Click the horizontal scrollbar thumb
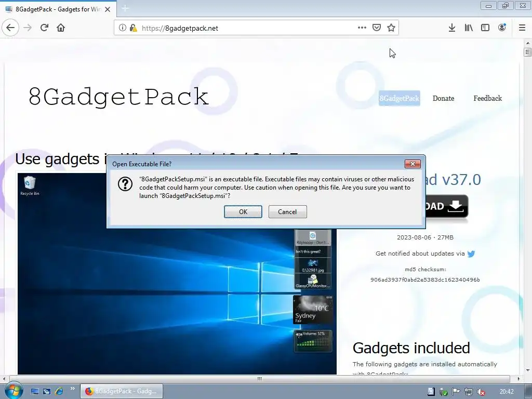This screenshot has width=532, height=399. (x=260, y=379)
